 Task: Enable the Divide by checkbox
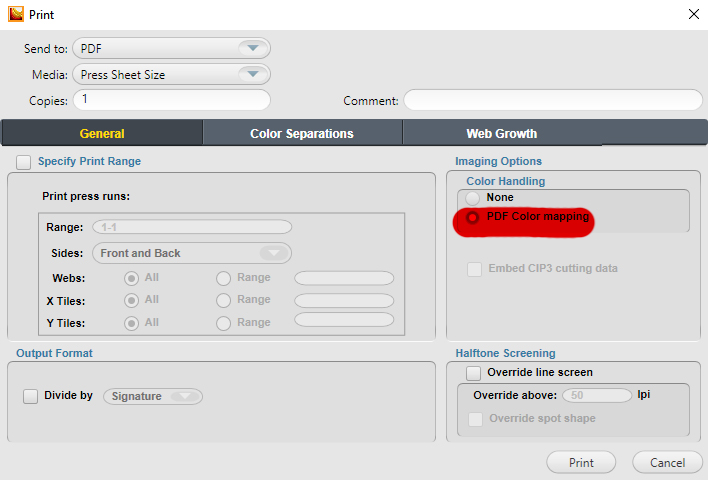click(x=30, y=396)
